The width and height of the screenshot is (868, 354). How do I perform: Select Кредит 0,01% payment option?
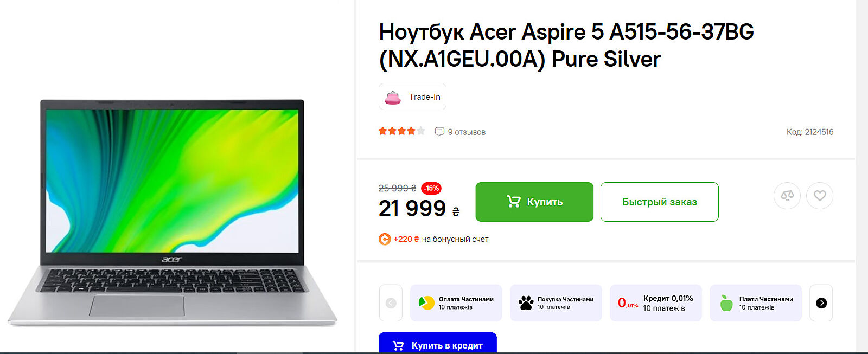pyautogui.click(x=656, y=303)
